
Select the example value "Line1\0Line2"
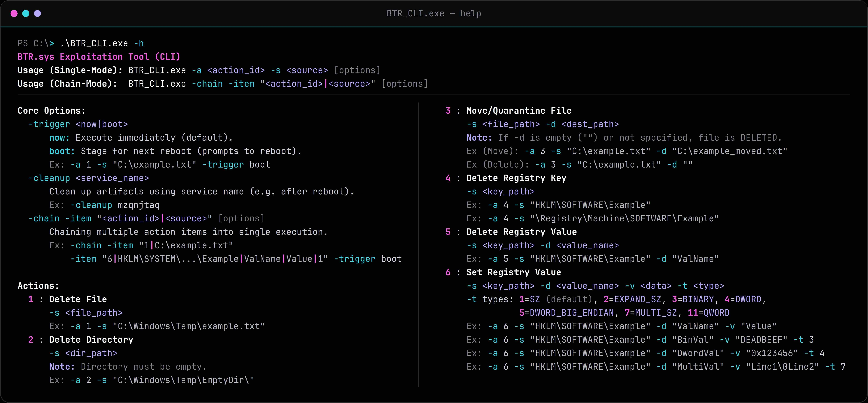pos(782,367)
